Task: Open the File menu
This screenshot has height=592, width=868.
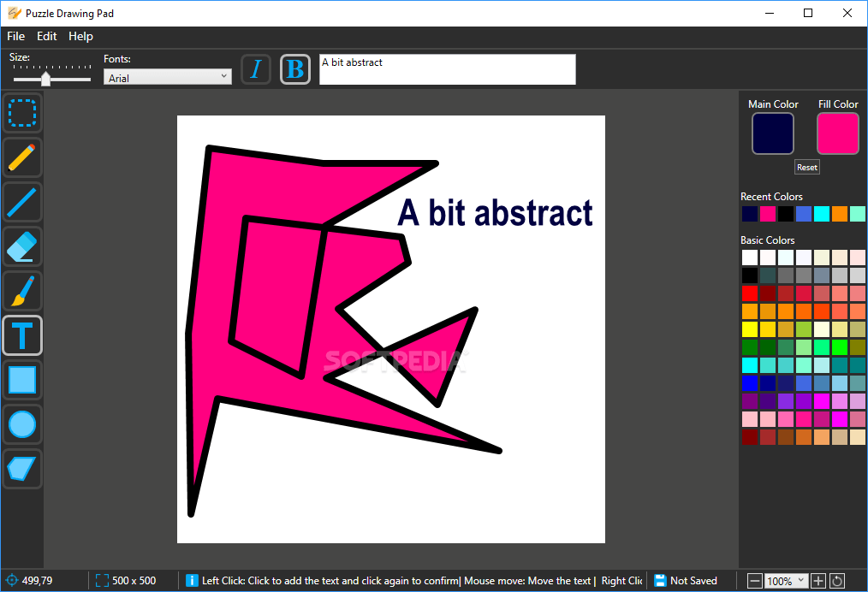Action: pos(15,36)
